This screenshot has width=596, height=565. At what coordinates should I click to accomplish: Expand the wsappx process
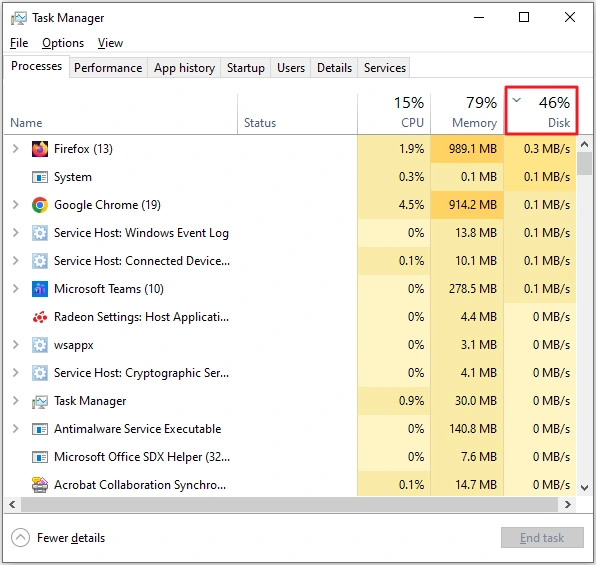(x=15, y=345)
